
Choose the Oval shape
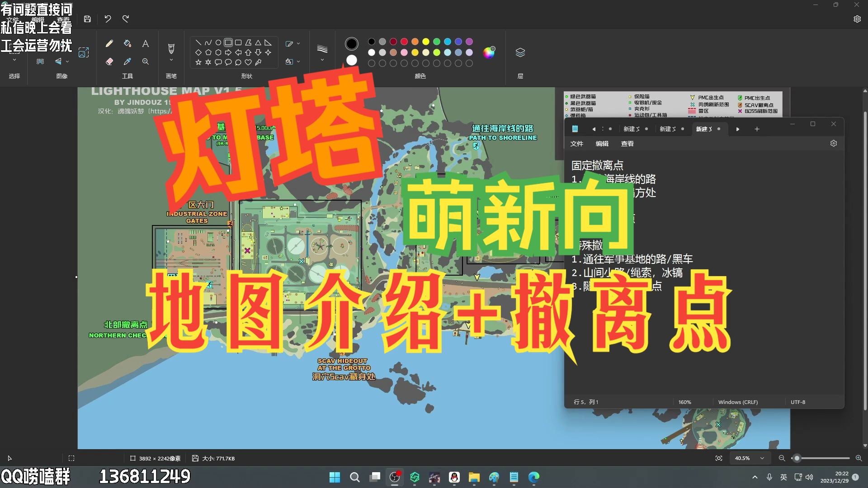coord(218,42)
